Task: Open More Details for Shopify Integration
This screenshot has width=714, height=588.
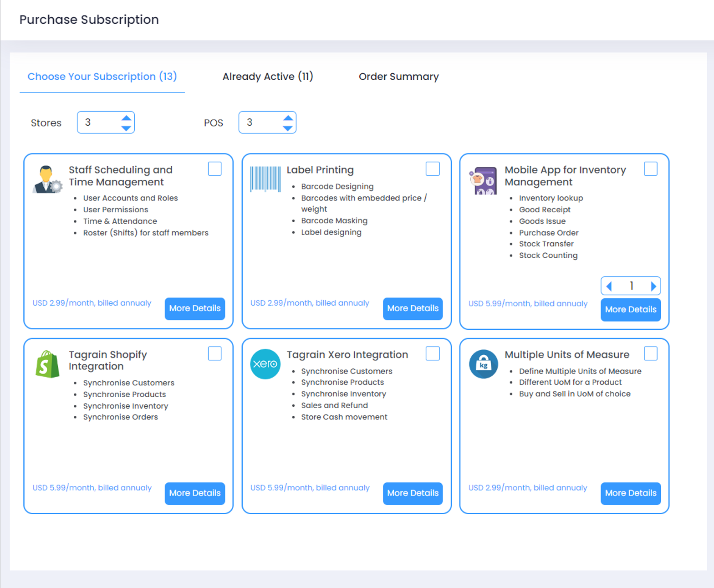Action: (x=194, y=493)
